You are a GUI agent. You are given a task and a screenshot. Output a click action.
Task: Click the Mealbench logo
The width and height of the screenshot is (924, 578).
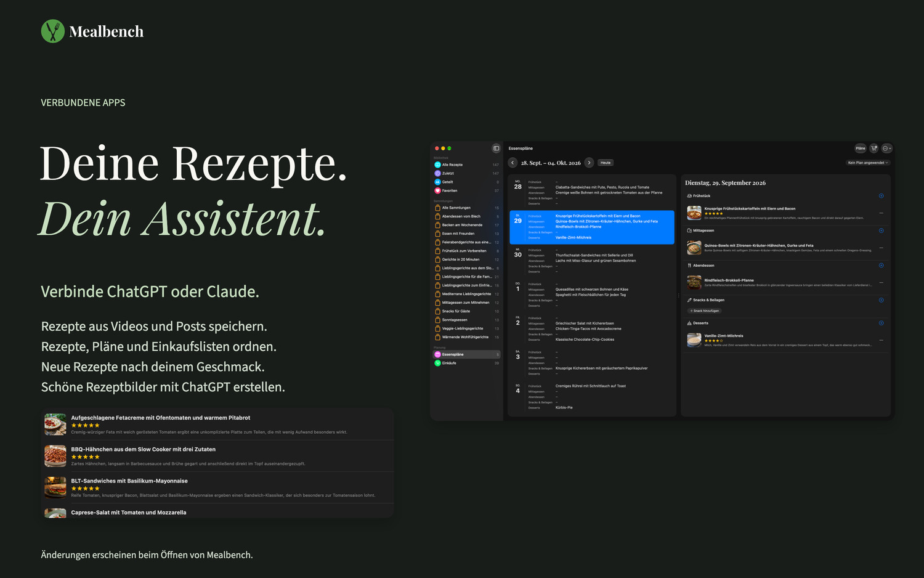92,31
